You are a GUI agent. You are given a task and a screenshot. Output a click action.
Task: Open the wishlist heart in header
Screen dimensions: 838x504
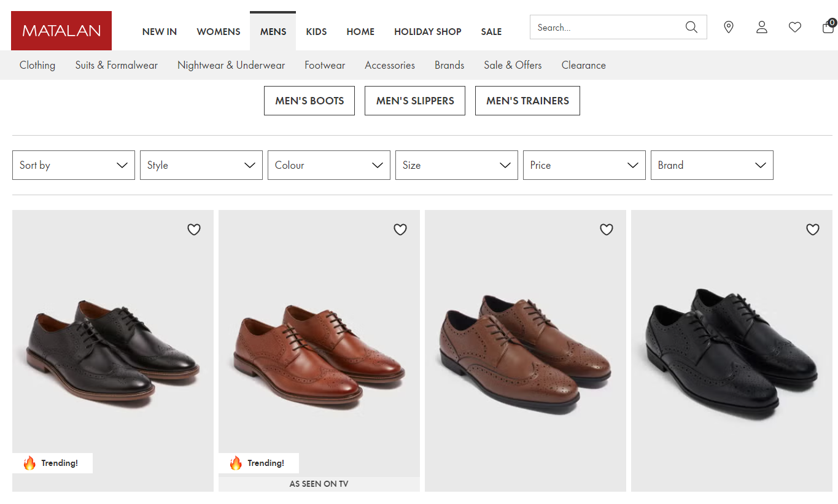[x=795, y=27]
